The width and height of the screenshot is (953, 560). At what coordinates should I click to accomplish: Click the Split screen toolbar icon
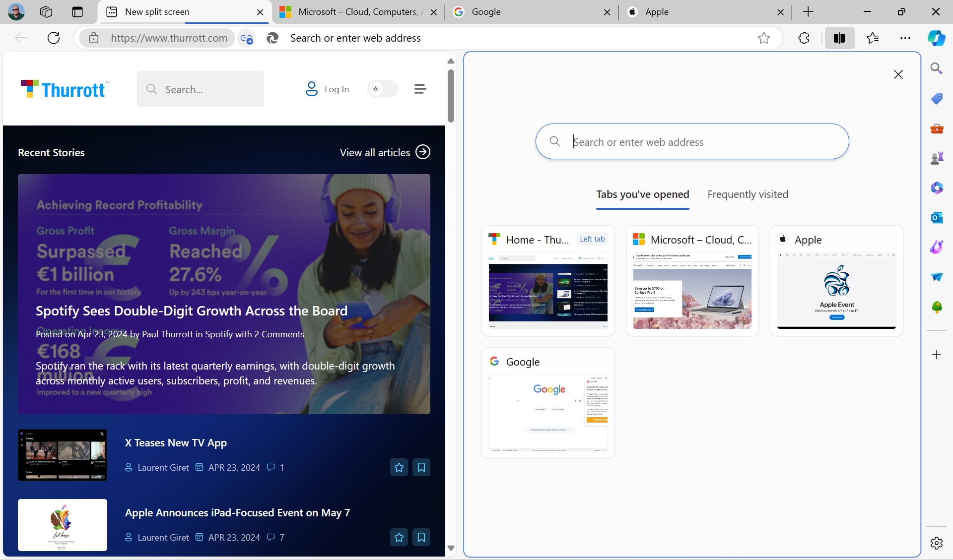839,38
